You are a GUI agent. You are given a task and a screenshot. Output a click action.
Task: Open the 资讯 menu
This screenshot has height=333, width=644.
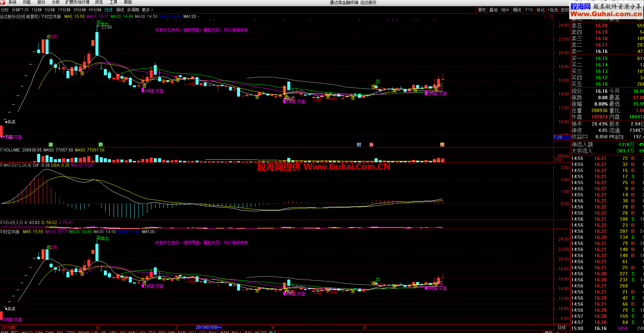coord(99,2)
